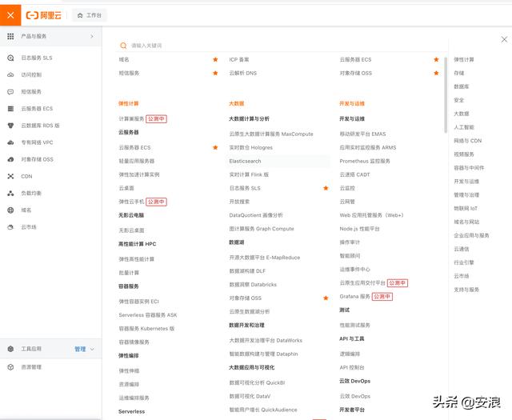
Task: Open 云解析 DNS link
Action: [243, 73]
